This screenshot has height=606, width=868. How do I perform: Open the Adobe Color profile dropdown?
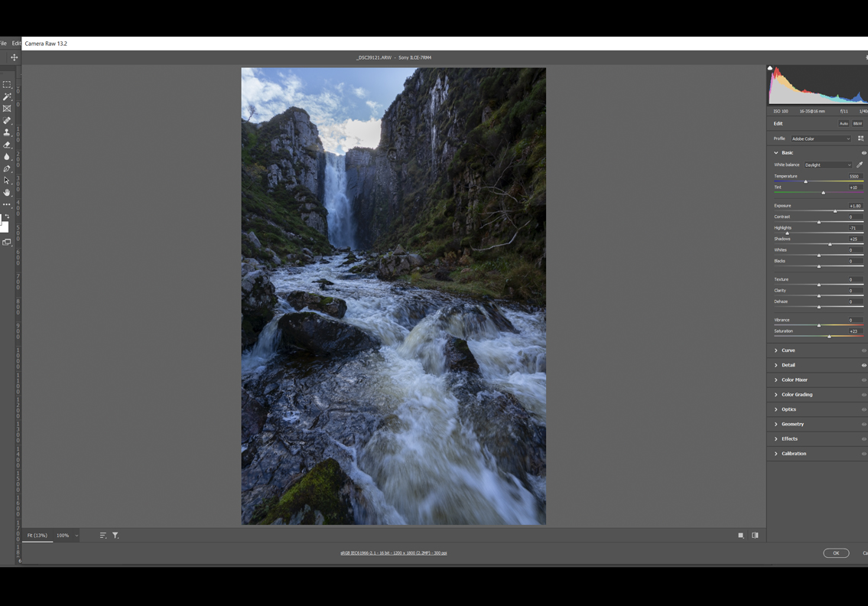[821, 138]
